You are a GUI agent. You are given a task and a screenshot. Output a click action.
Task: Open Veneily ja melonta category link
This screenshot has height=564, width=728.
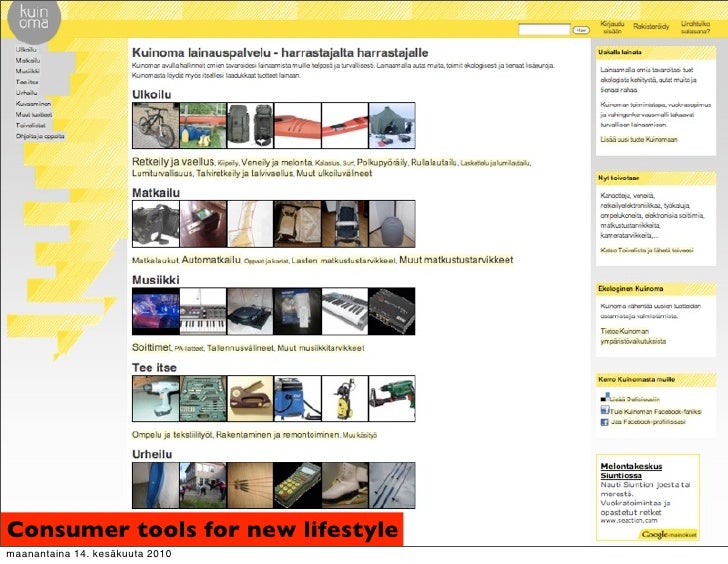(x=277, y=162)
